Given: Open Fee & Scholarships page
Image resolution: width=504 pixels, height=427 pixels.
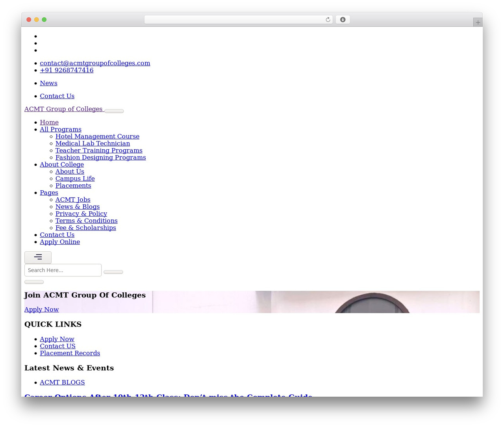Looking at the screenshot, I should tap(86, 228).
